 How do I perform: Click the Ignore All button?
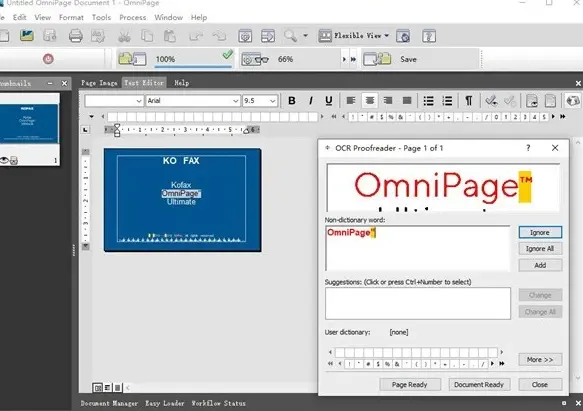click(x=540, y=249)
